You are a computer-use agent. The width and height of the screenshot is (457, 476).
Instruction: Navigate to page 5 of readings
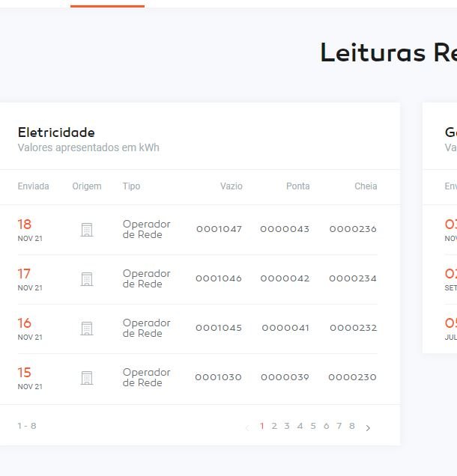[x=313, y=426]
